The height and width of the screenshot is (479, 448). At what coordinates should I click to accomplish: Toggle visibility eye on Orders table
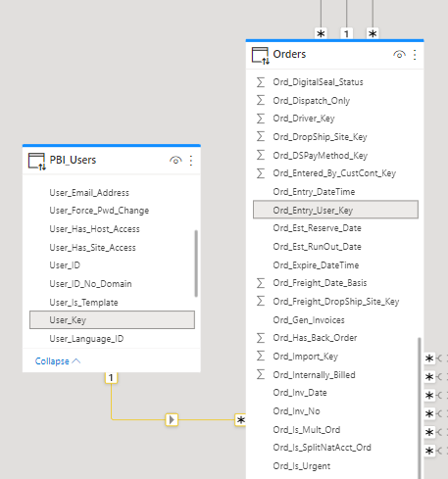(x=399, y=55)
